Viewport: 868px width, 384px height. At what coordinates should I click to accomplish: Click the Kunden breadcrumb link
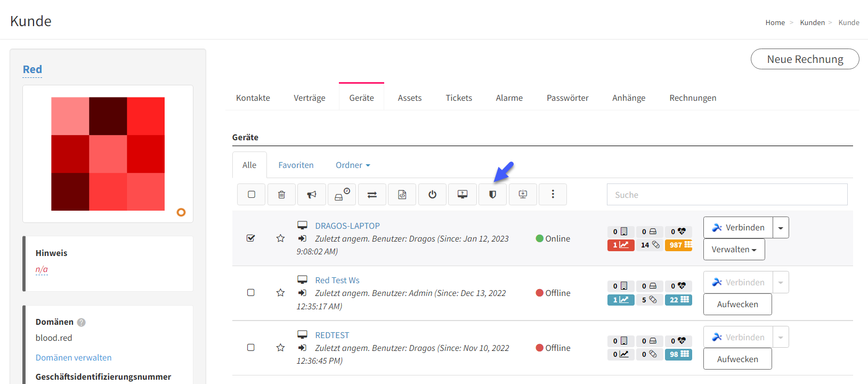(x=812, y=22)
